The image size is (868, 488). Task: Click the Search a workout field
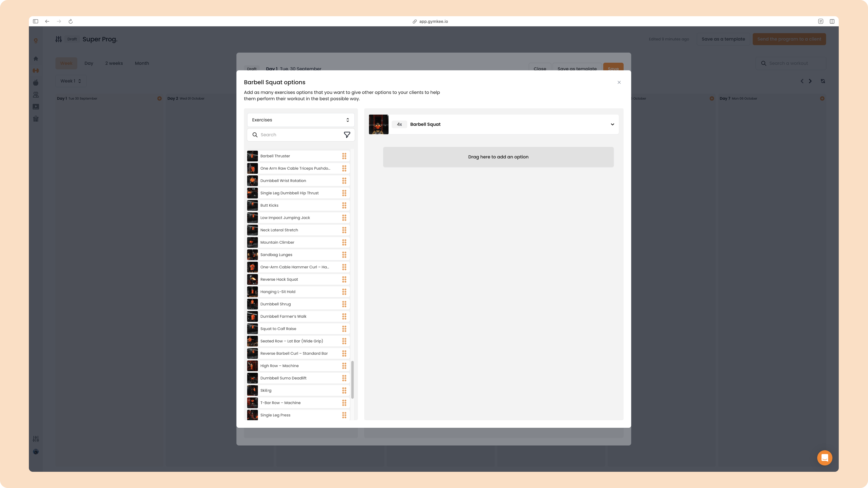(791, 63)
